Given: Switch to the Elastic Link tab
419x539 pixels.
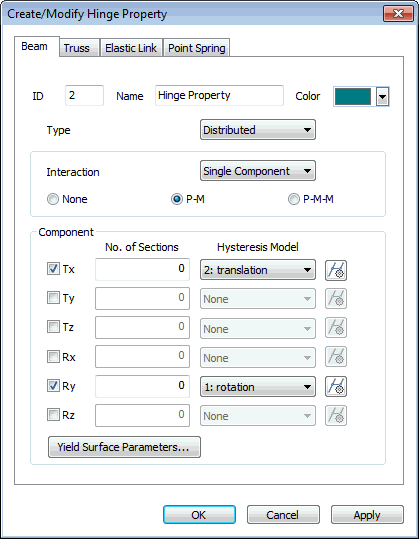Looking at the screenshot, I should [x=131, y=48].
